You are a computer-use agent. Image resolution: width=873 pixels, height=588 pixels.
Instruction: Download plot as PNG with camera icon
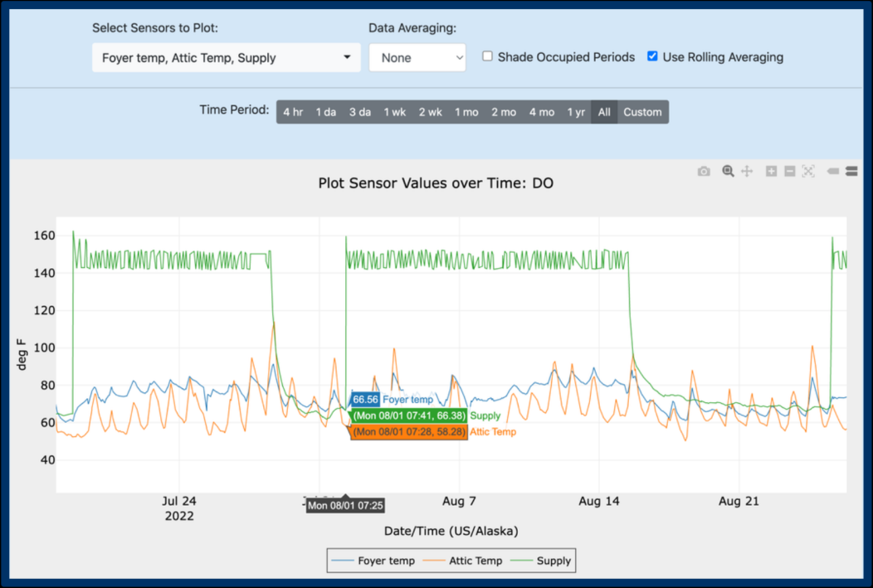704,172
